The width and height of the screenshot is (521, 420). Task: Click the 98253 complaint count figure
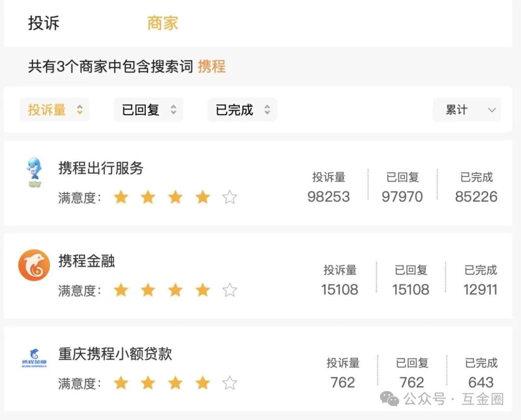pos(329,197)
